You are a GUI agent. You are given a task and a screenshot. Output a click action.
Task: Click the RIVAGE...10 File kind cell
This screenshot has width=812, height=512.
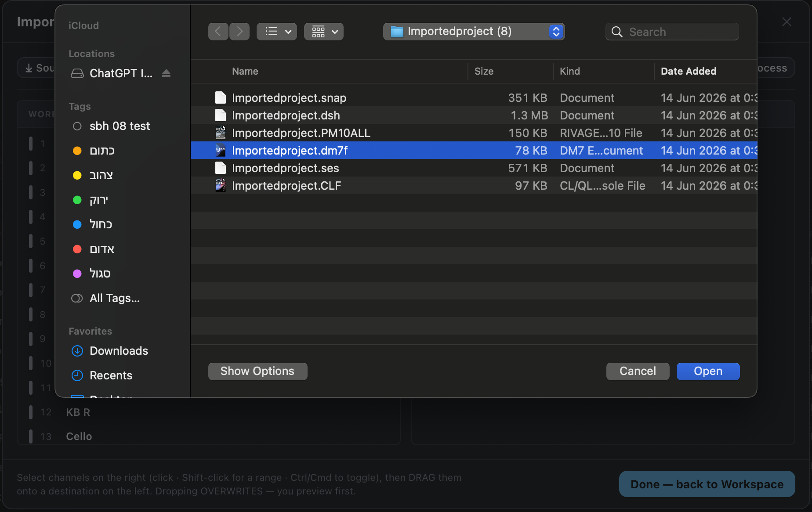[601, 133]
